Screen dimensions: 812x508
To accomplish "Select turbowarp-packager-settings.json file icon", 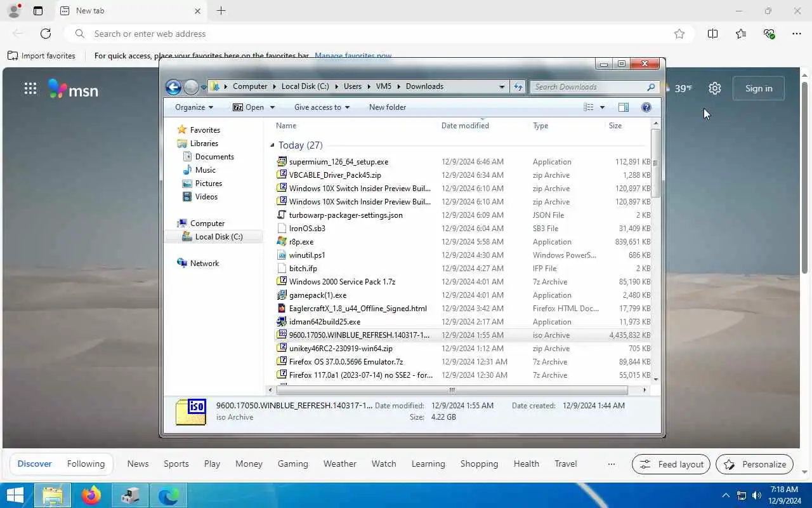I will 282,215.
